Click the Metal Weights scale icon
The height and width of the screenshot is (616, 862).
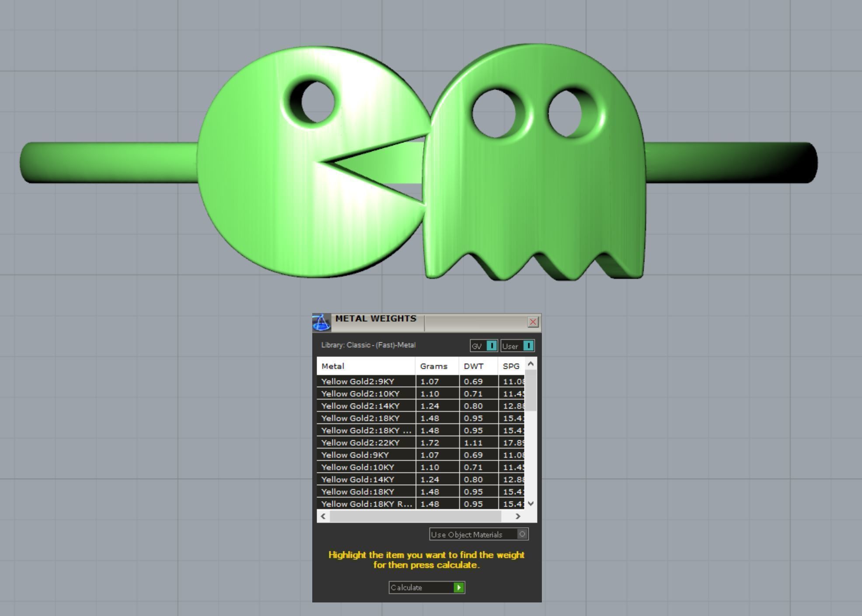pyautogui.click(x=321, y=323)
